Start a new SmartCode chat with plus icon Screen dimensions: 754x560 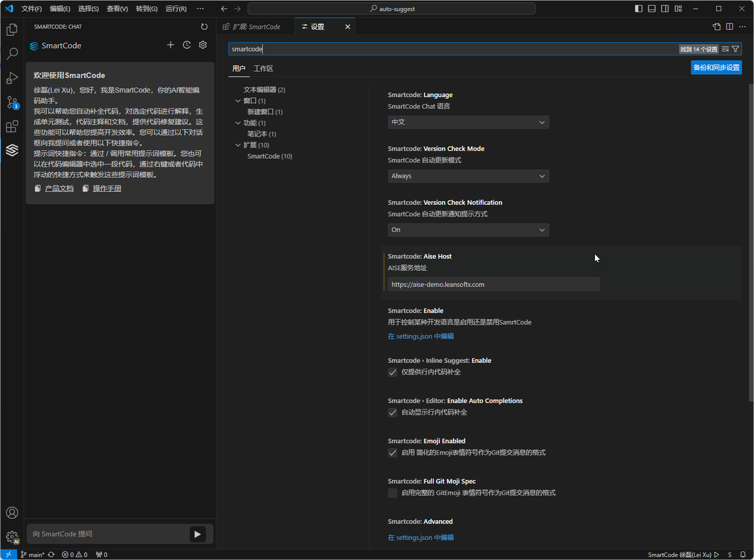(170, 45)
